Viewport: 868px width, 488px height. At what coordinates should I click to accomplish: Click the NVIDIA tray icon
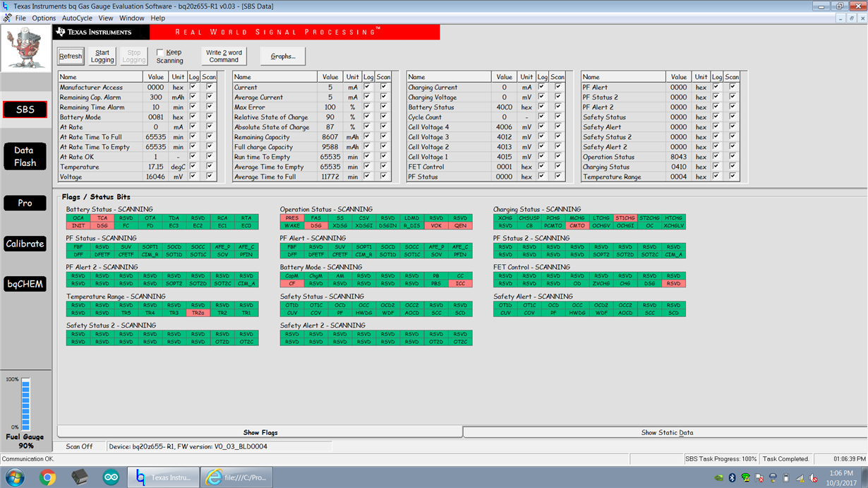coord(719,477)
